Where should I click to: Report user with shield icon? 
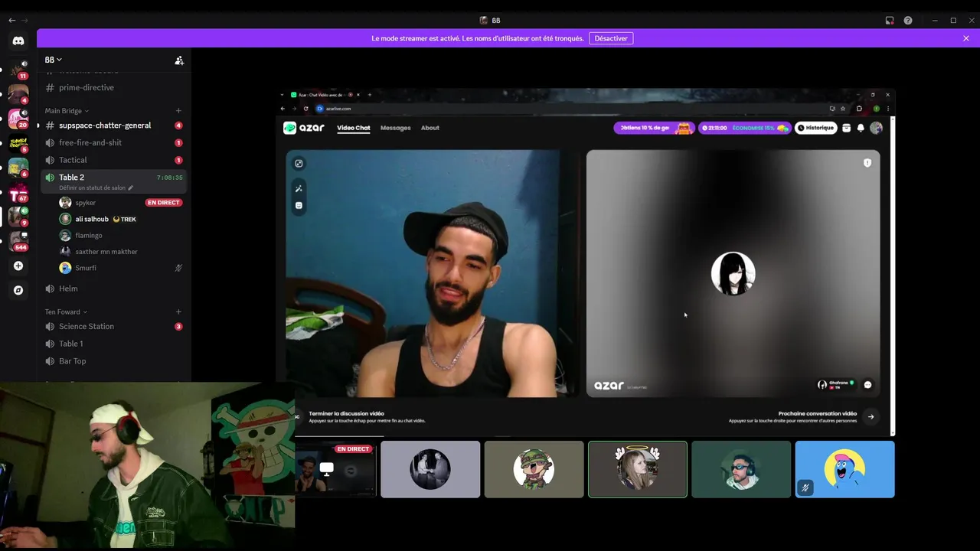867,163
